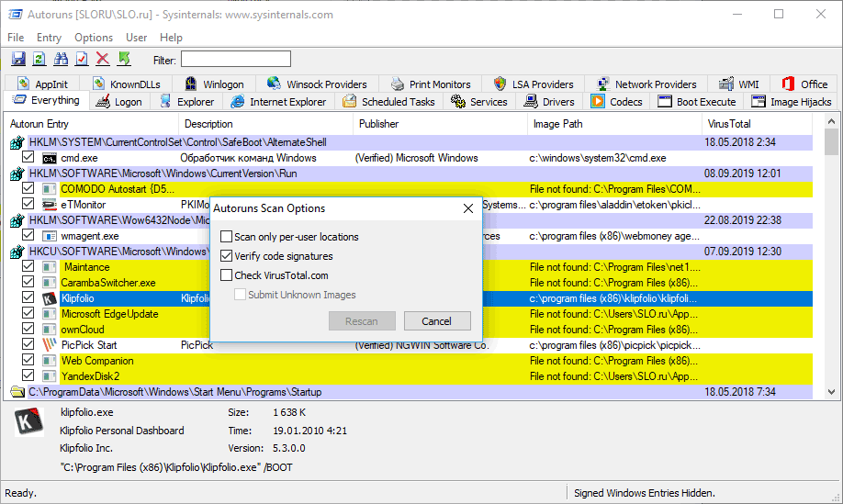
Task: Uncheck the eTMonitor entry
Action: tap(28, 204)
